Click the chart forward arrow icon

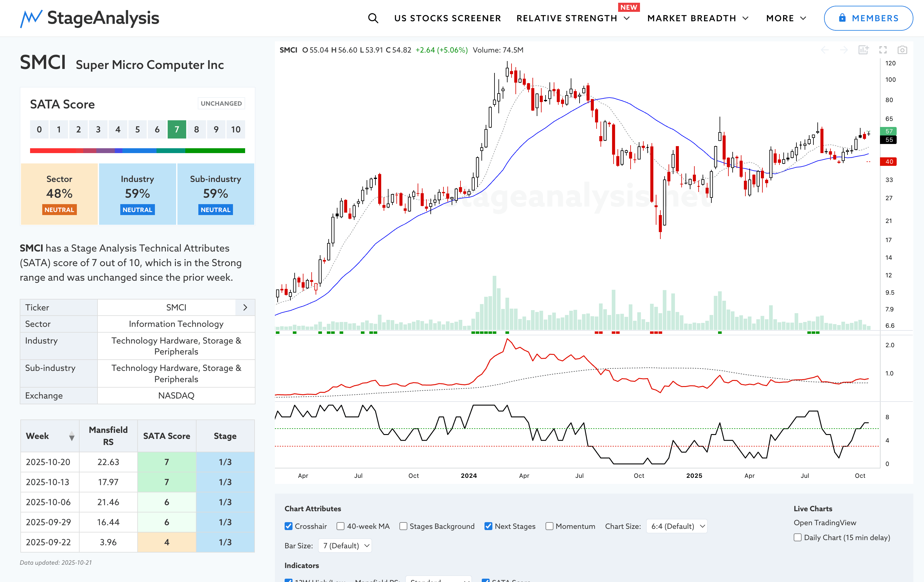[x=844, y=50]
